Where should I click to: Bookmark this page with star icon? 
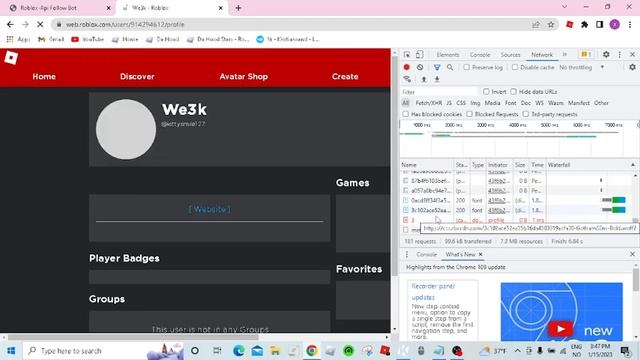pyautogui.click(x=551, y=24)
